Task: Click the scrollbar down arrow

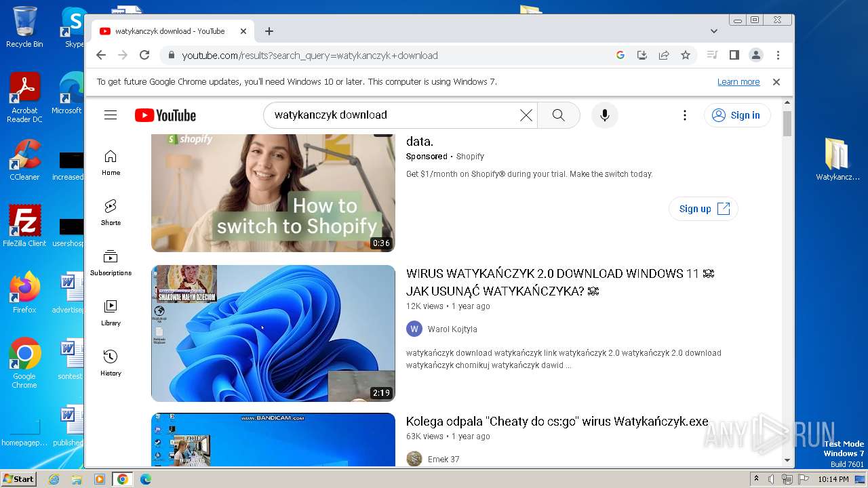Action: coord(787,460)
